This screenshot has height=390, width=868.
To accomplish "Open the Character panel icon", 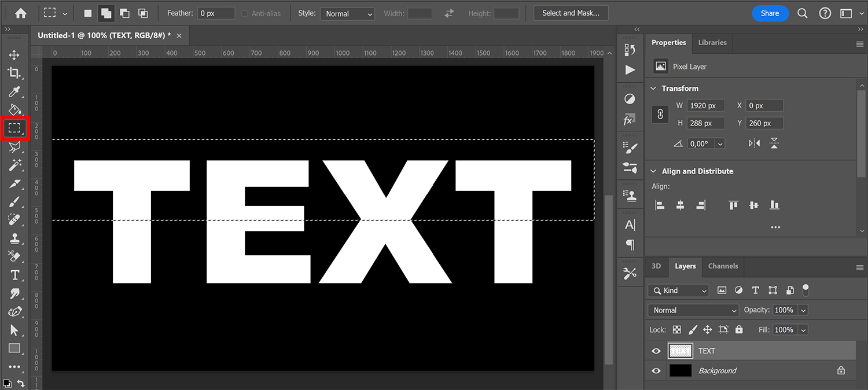I will coord(630,225).
